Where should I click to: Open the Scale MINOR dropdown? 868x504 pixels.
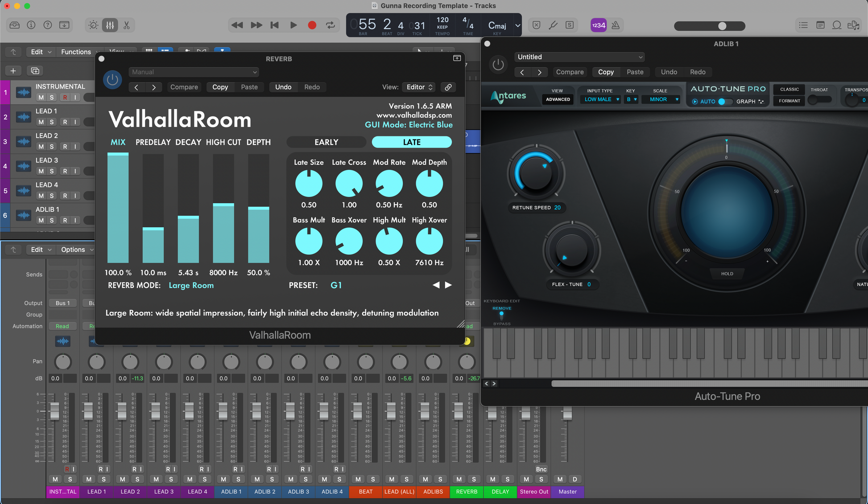[661, 99]
